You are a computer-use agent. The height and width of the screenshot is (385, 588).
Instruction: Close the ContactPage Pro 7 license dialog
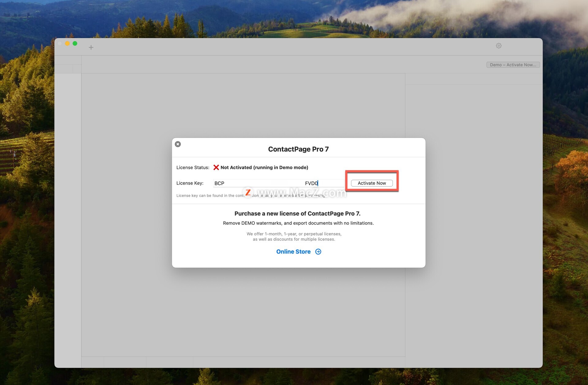pos(178,144)
